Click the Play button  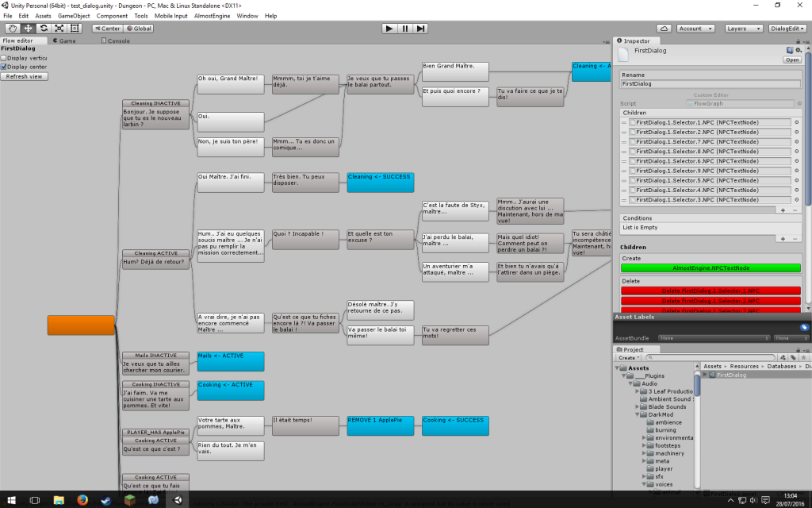pos(389,29)
